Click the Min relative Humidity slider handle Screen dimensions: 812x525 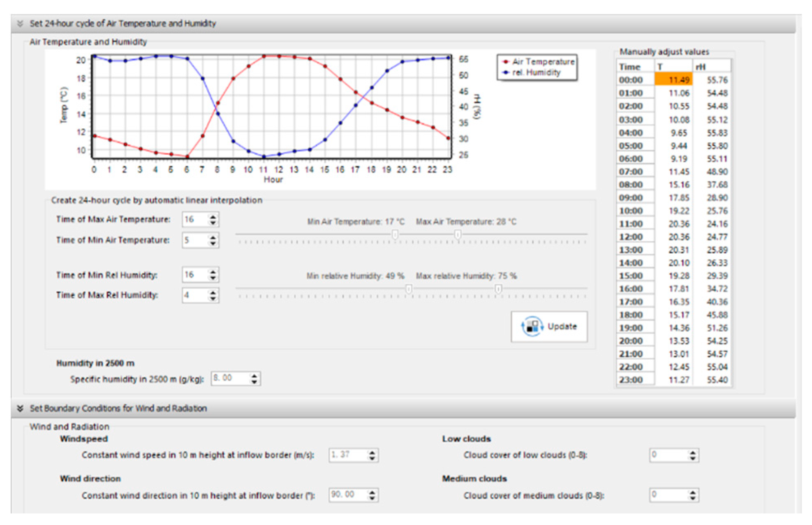(x=409, y=289)
